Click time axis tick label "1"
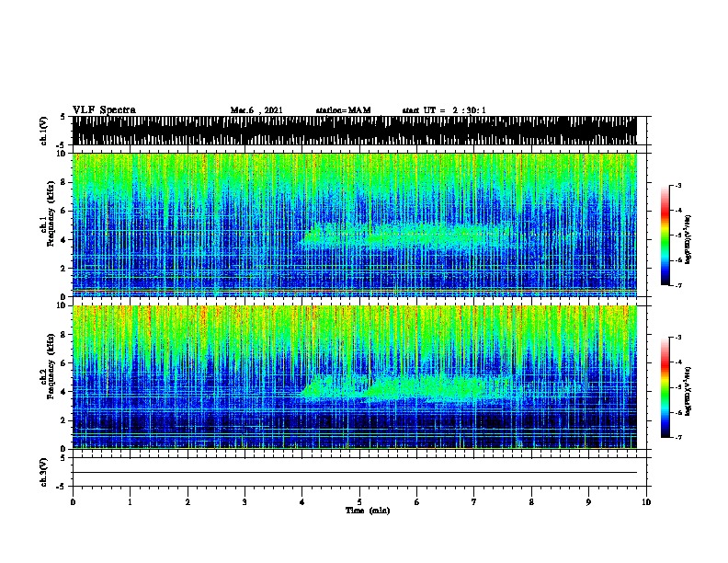 coord(130,501)
